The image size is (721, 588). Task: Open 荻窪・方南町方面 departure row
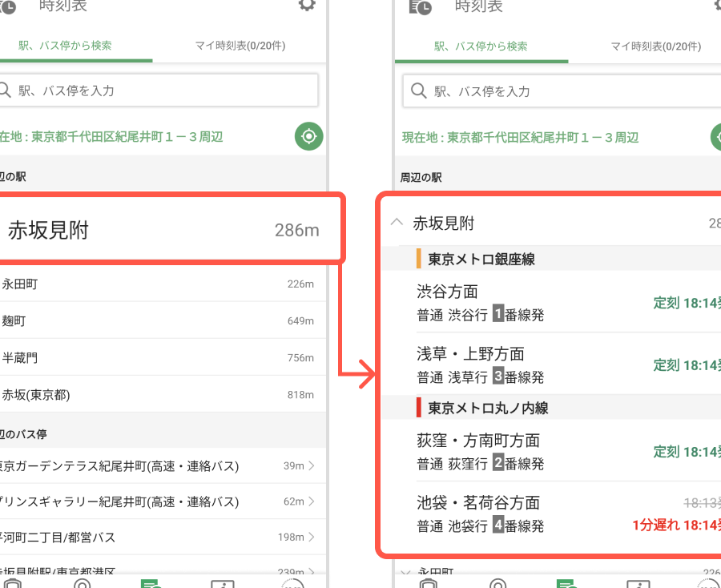pos(568,450)
